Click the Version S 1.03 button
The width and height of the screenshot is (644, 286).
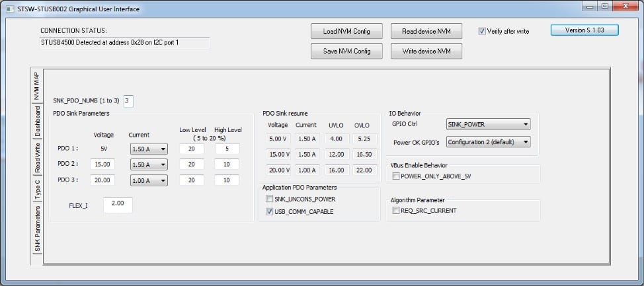[x=584, y=30]
